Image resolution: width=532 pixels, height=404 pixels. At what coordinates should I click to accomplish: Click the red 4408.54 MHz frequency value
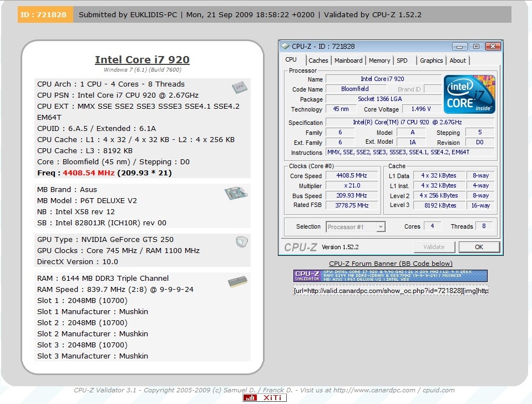pyautogui.click(x=89, y=173)
